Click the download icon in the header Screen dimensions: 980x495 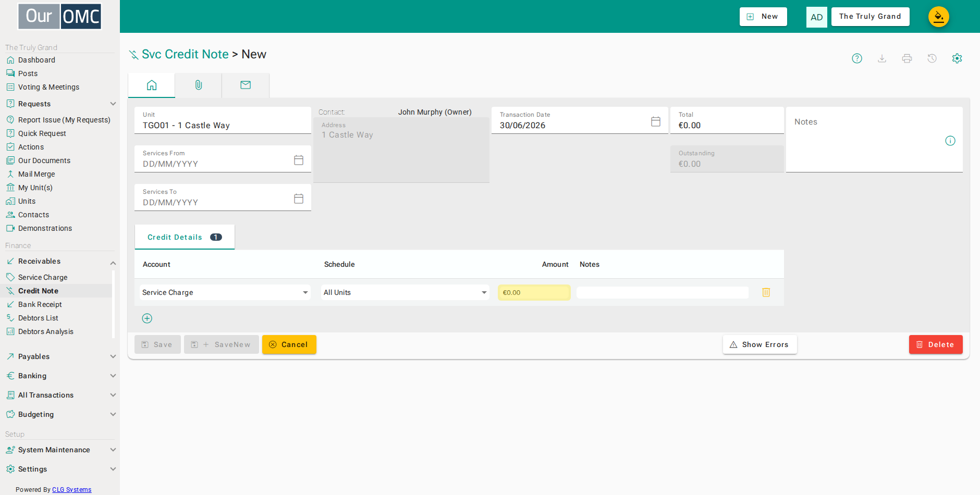(882, 58)
